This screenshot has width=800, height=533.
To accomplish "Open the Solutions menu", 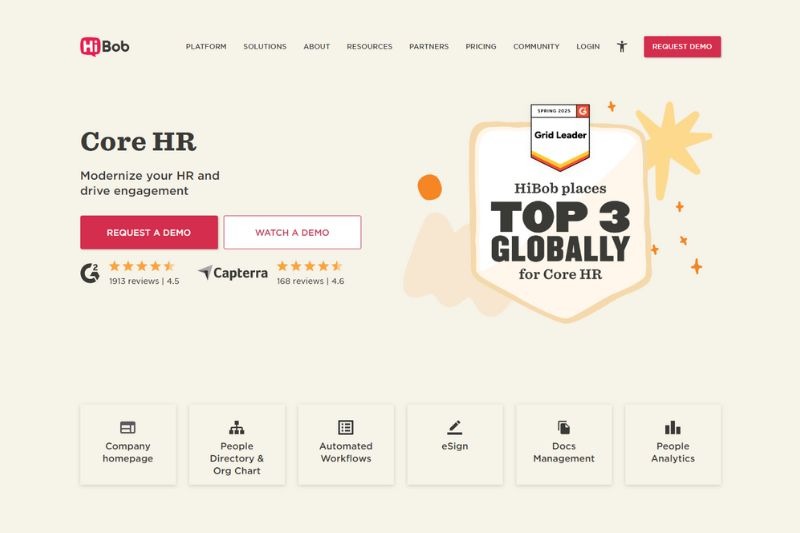I will coord(265,46).
